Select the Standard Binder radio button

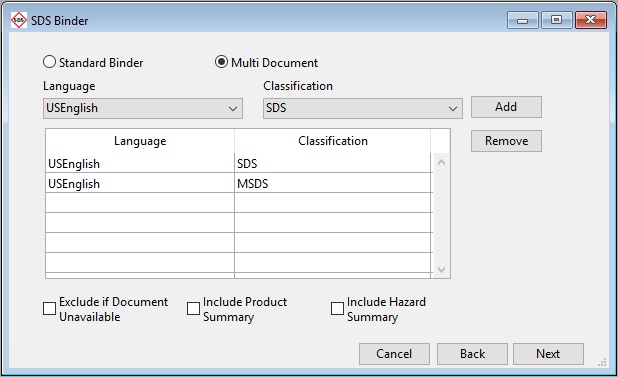point(49,62)
